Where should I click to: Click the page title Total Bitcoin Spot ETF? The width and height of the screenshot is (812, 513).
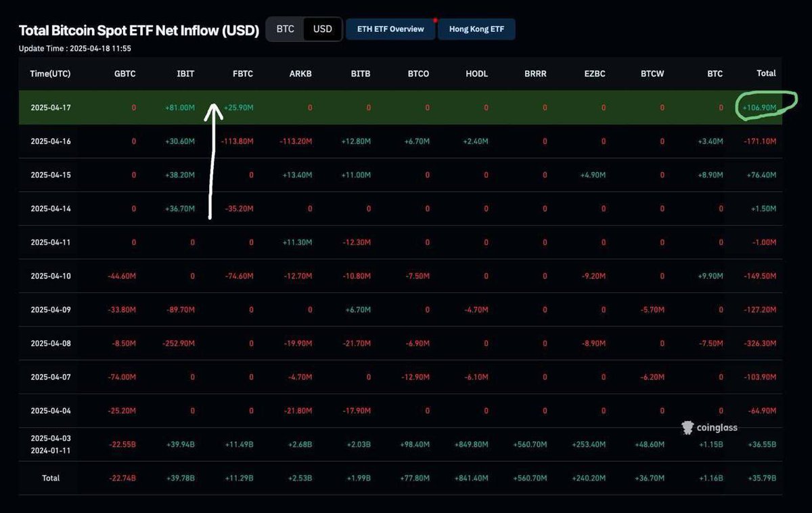(x=139, y=30)
